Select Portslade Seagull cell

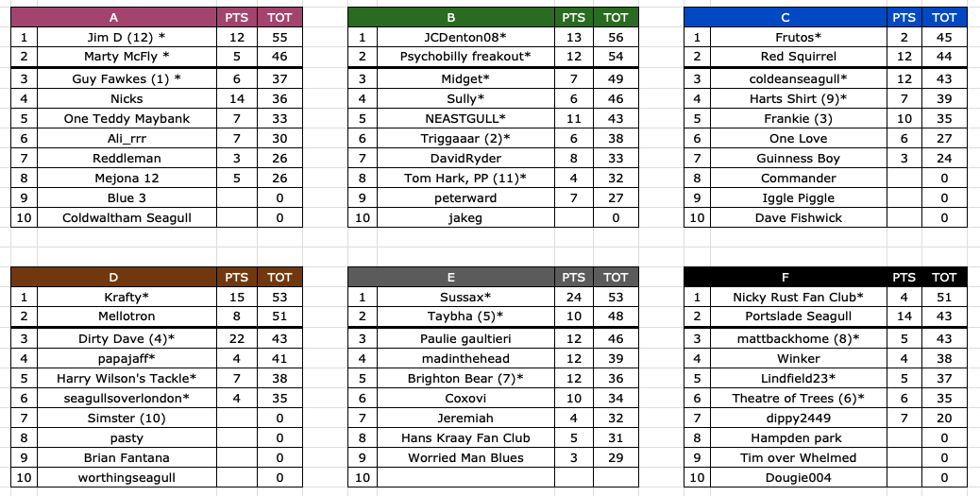tap(799, 316)
